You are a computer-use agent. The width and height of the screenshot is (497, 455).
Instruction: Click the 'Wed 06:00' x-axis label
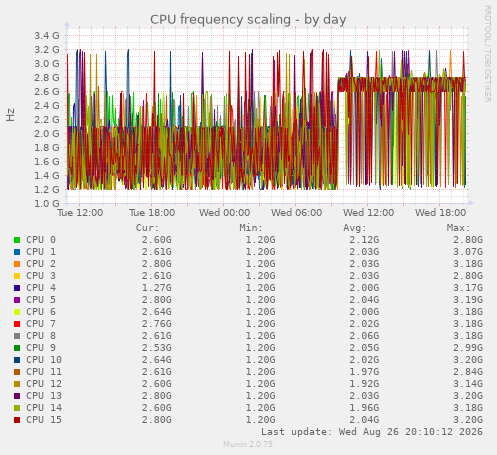click(296, 213)
